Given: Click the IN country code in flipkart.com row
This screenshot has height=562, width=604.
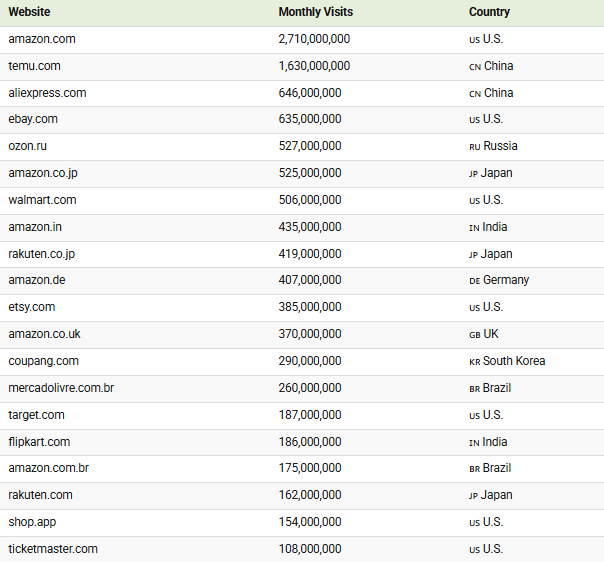Looking at the screenshot, I should pyautogui.click(x=474, y=443).
